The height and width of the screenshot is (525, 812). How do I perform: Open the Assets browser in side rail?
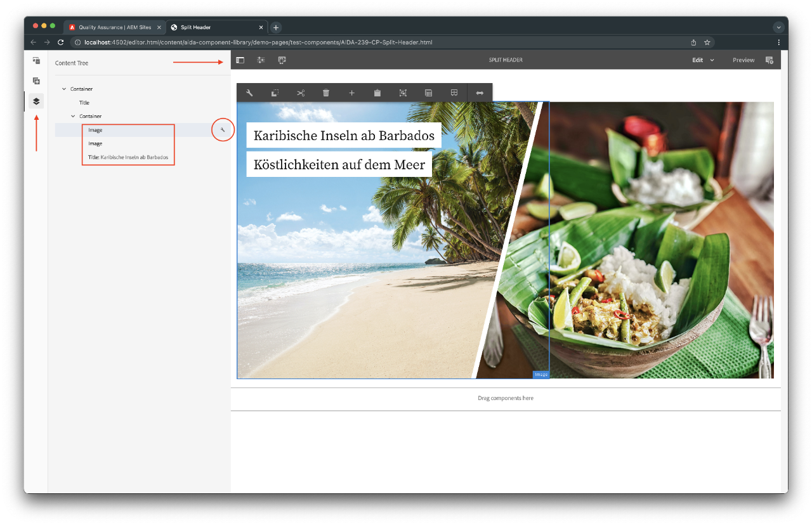pos(36,61)
